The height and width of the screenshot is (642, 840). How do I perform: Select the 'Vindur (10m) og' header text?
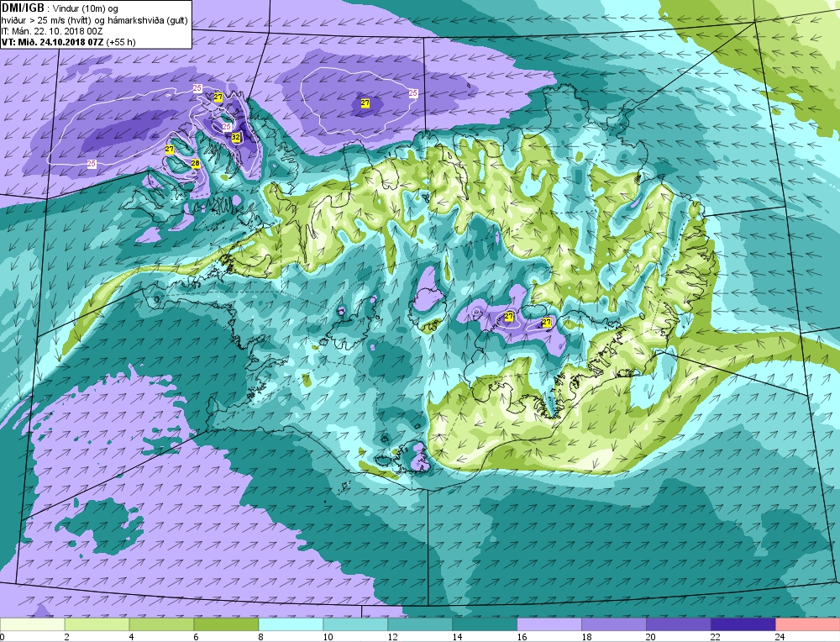pos(87,8)
